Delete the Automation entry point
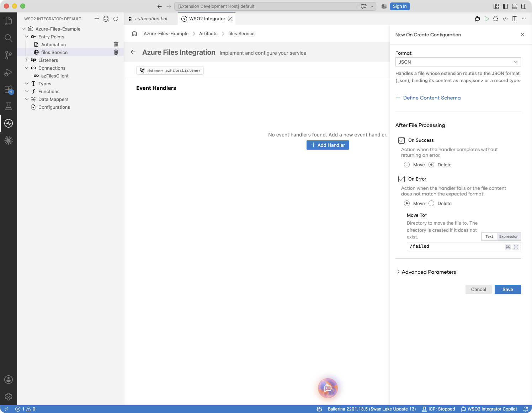Image resolution: width=532 pixels, height=413 pixels. point(116,44)
